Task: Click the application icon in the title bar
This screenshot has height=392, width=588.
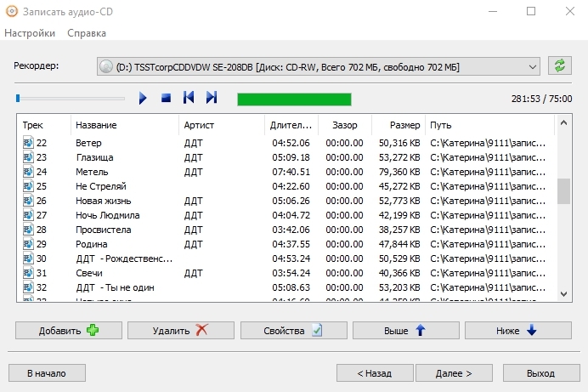Action: click(x=12, y=12)
